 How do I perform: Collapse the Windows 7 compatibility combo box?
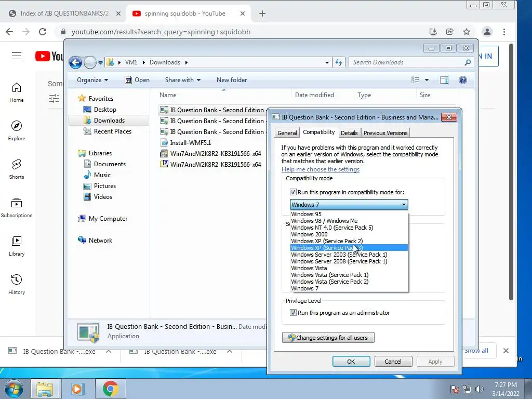click(x=404, y=205)
